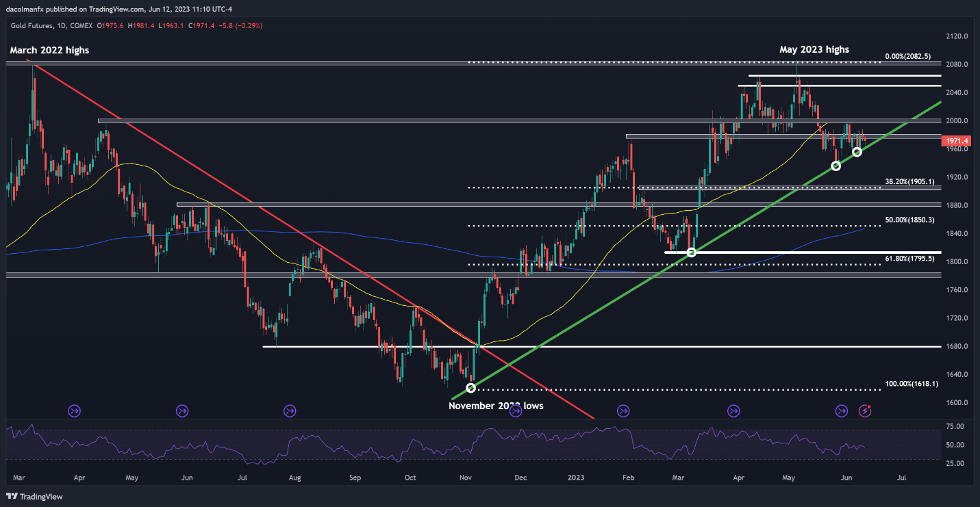Click the "March 2022 highs" annotation
The height and width of the screenshot is (507, 980).
point(49,50)
